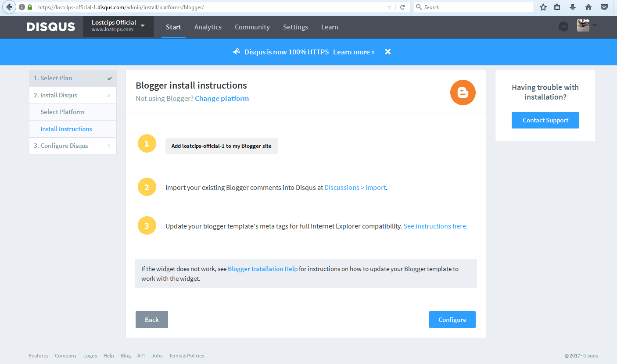Image resolution: width=617 pixels, height=364 pixels.
Task: Click the Contact Support button
Action: [x=545, y=120]
